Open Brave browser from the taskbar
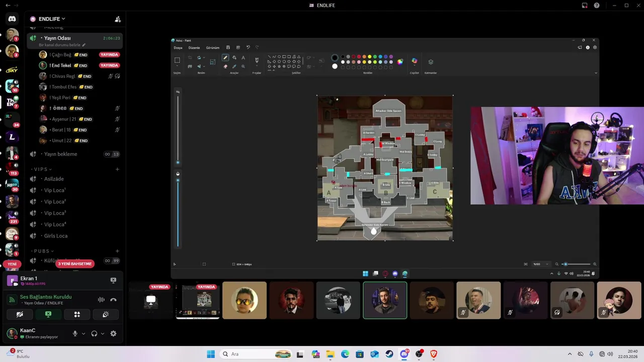The image size is (644, 362). pyautogui.click(x=433, y=354)
